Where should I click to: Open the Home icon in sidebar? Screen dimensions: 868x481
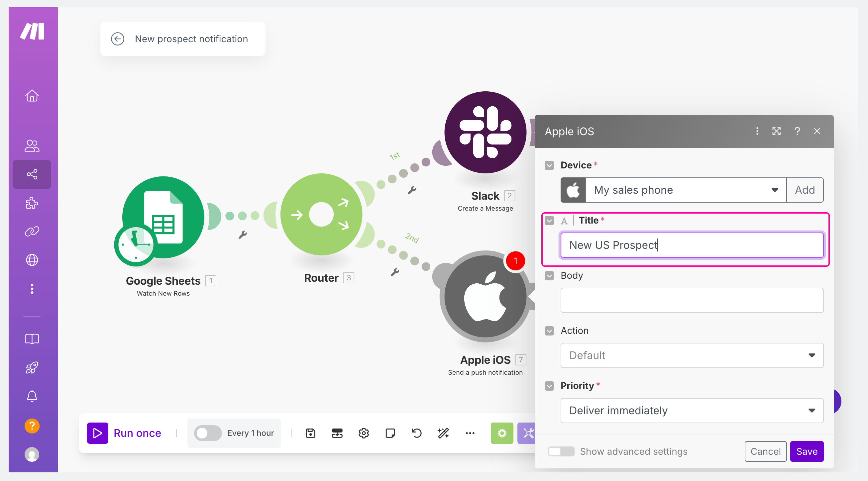(x=32, y=96)
